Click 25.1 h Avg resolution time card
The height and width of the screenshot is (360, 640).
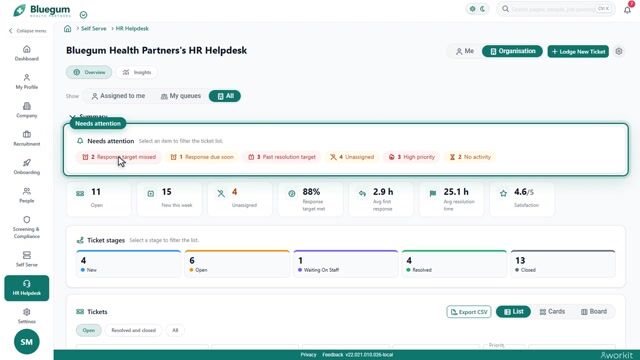click(452, 199)
